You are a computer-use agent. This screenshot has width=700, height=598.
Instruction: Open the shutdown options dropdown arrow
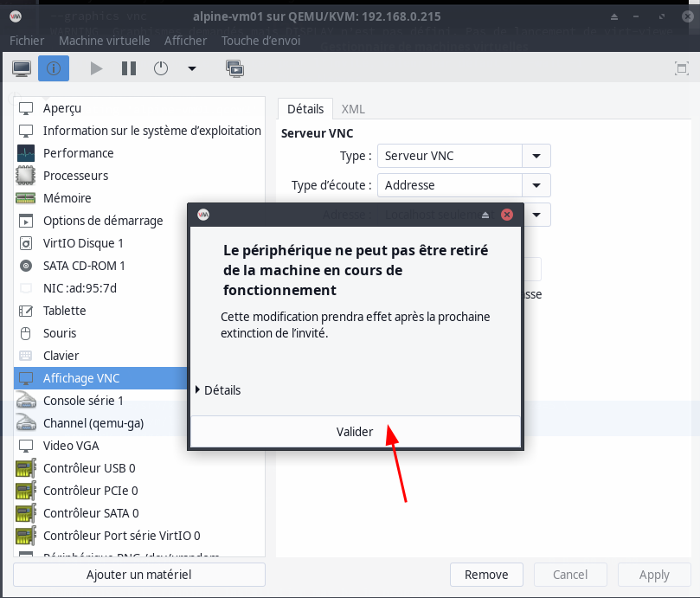pos(192,68)
